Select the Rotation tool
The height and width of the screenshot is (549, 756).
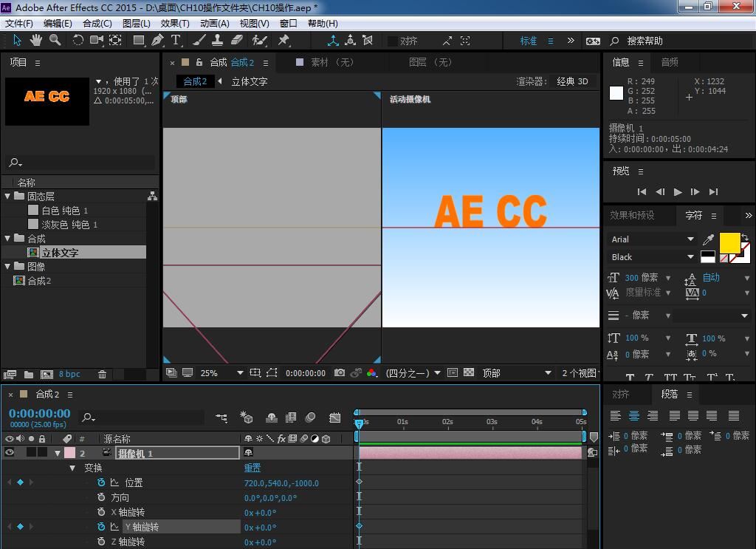pyautogui.click(x=78, y=41)
